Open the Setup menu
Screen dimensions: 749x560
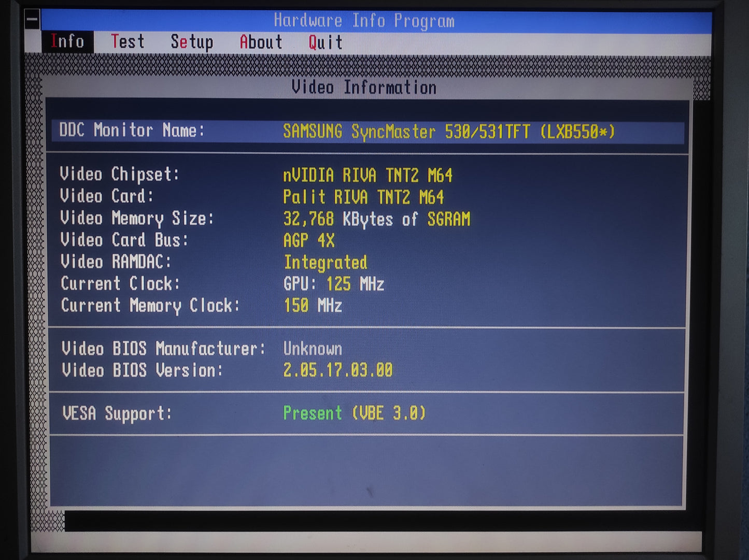[x=192, y=41]
